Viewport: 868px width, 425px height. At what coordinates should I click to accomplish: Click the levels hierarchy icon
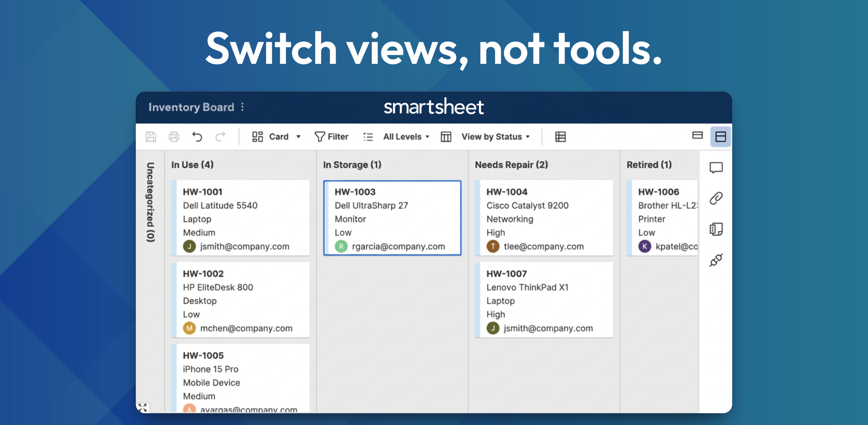(x=368, y=137)
